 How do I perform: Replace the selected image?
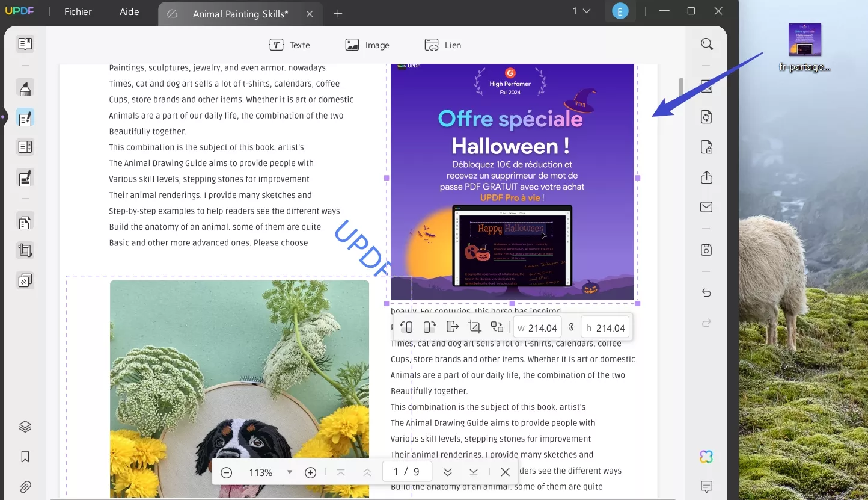[x=497, y=327]
